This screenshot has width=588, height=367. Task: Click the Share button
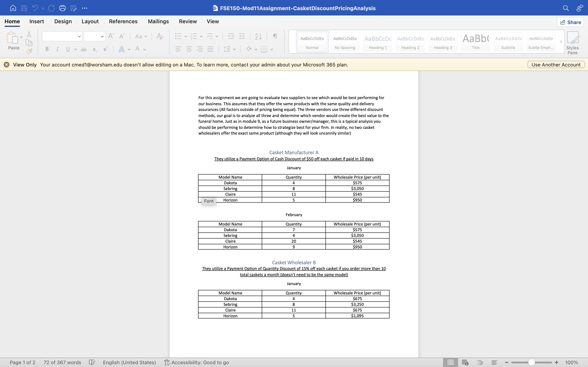571,22
